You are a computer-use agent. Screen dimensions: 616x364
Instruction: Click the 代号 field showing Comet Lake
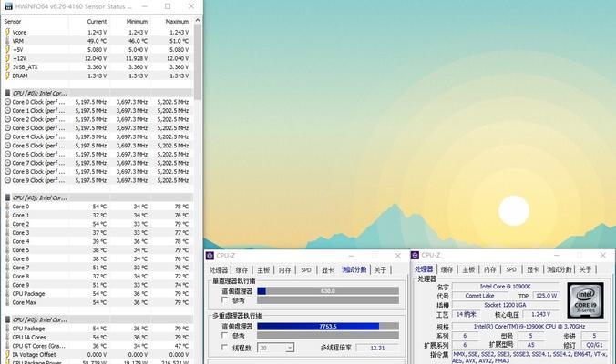[x=479, y=296]
